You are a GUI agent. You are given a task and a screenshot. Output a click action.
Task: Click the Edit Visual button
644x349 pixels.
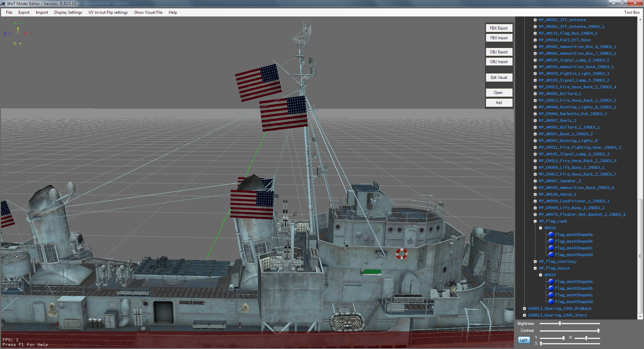(x=498, y=78)
